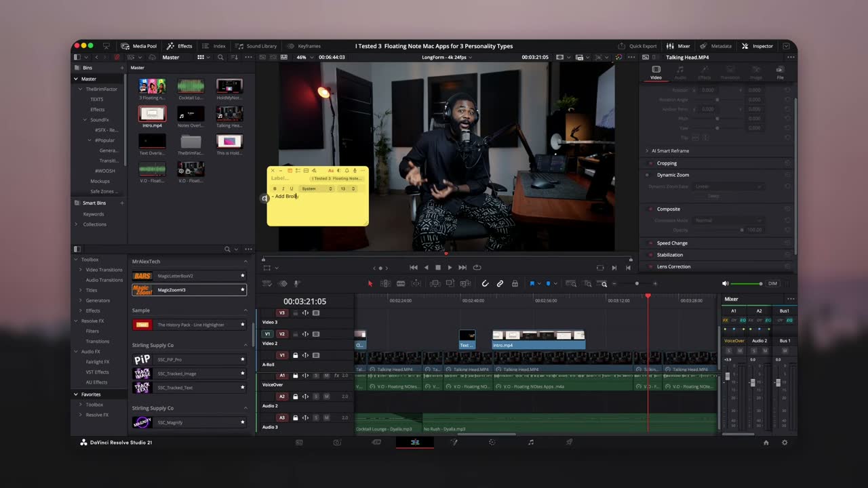Toggle the Cropping enable dot in Inspector
The height and width of the screenshot is (488, 868).
650,163
